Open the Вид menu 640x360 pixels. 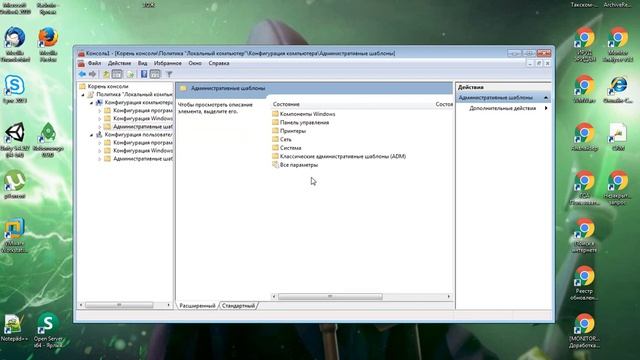click(142, 63)
